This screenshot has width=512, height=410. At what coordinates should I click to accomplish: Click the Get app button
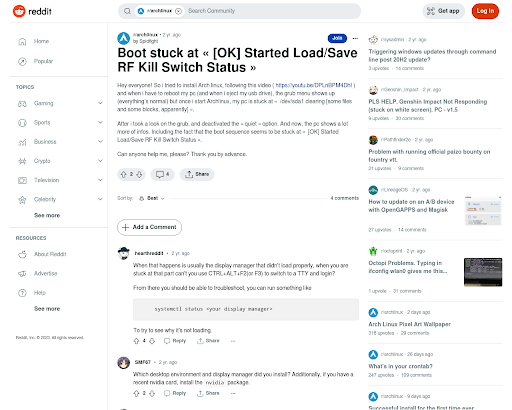point(443,11)
